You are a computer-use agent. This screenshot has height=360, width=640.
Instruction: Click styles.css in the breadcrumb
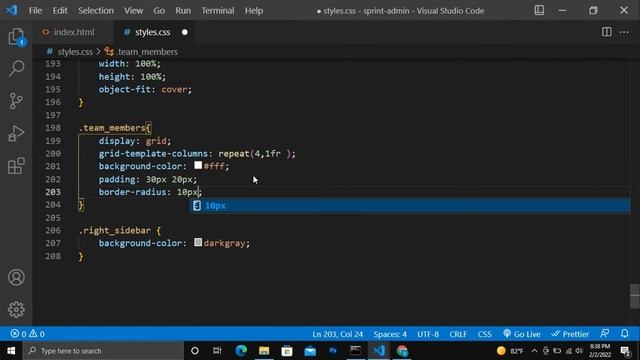click(x=75, y=52)
